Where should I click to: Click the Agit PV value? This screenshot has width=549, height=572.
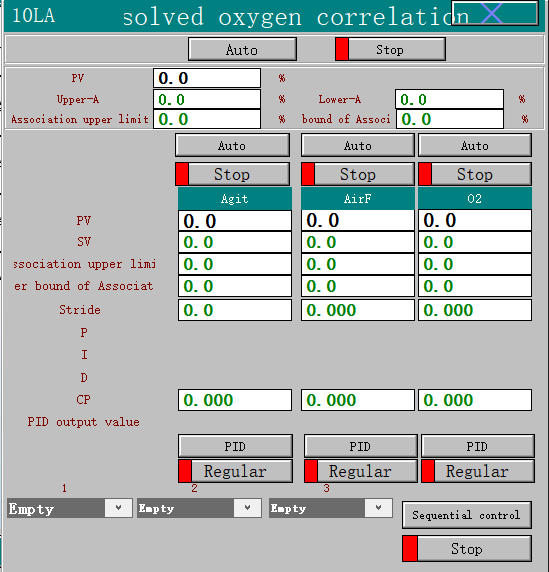[x=235, y=221]
